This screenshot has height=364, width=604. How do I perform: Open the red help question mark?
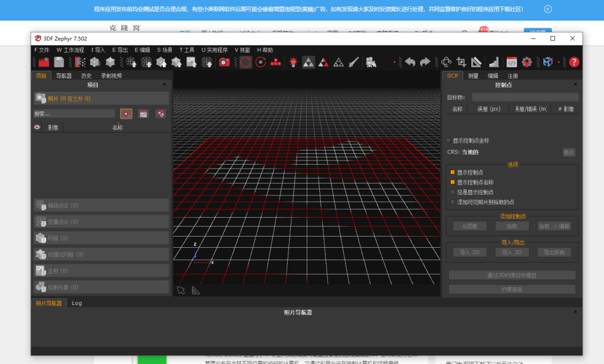[574, 62]
